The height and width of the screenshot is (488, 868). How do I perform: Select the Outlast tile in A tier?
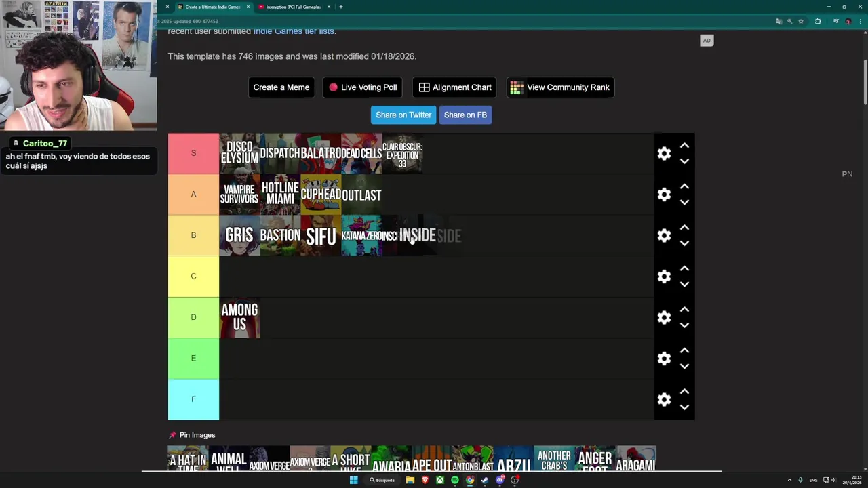click(x=361, y=195)
